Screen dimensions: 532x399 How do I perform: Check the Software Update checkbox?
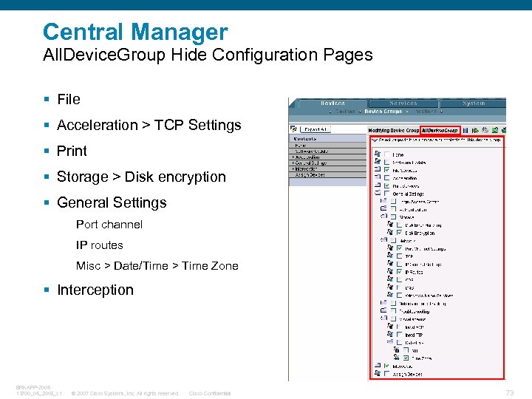click(x=386, y=162)
